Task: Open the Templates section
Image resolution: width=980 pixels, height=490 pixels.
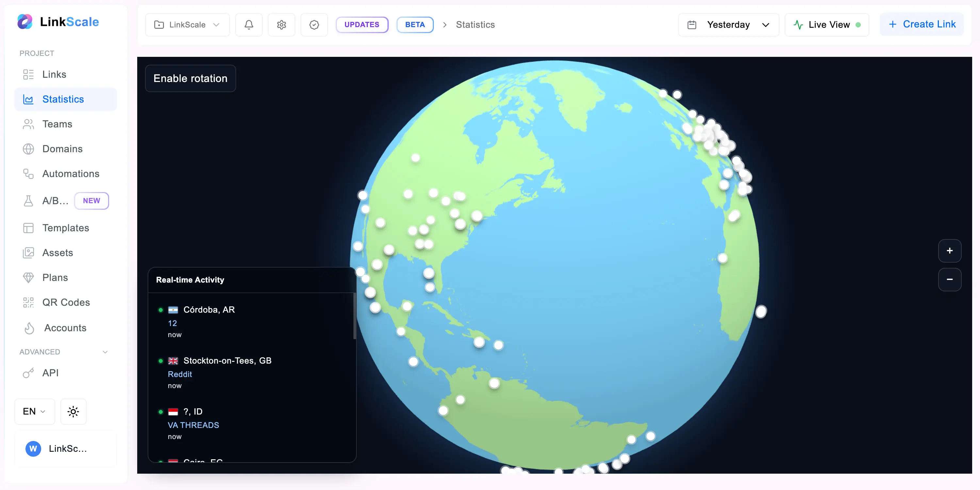Action: tap(65, 228)
